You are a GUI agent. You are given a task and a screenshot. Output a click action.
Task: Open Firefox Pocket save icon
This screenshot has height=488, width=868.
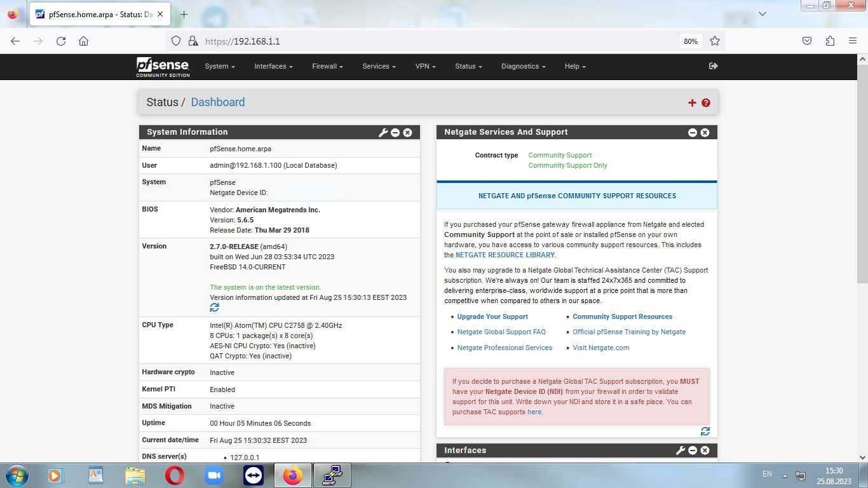click(x=807, y=41)
